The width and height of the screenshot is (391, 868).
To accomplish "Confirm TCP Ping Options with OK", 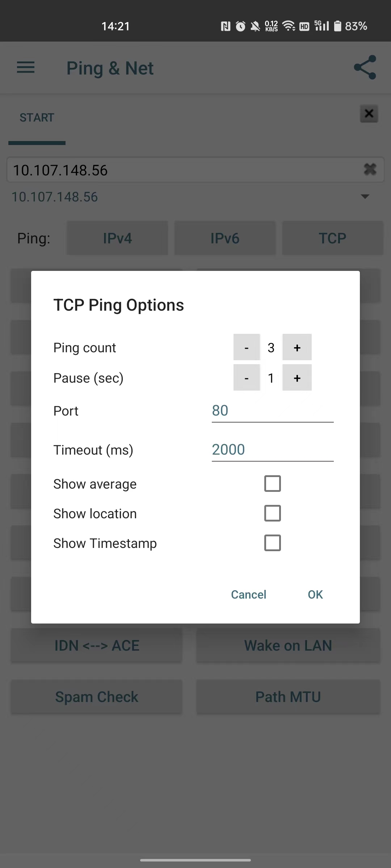I will point(315,595).
